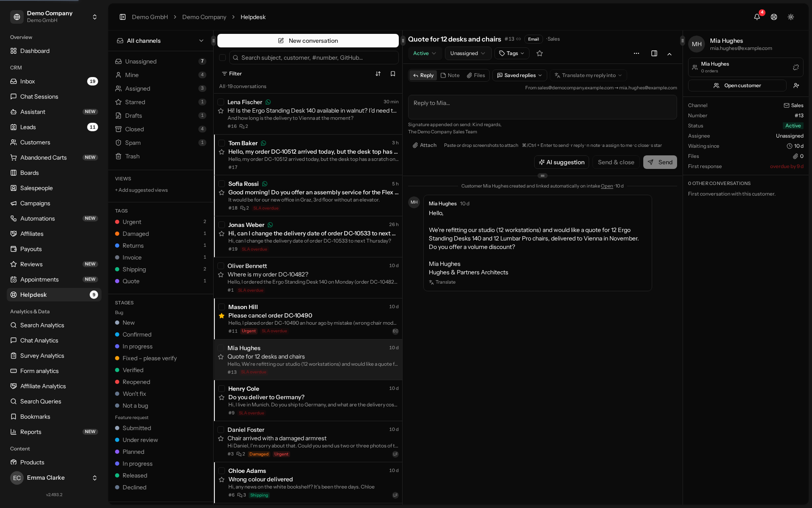Screen dimensions: 812x508
Task: Toggle the side panel layout icon
Action: point(654,53)
